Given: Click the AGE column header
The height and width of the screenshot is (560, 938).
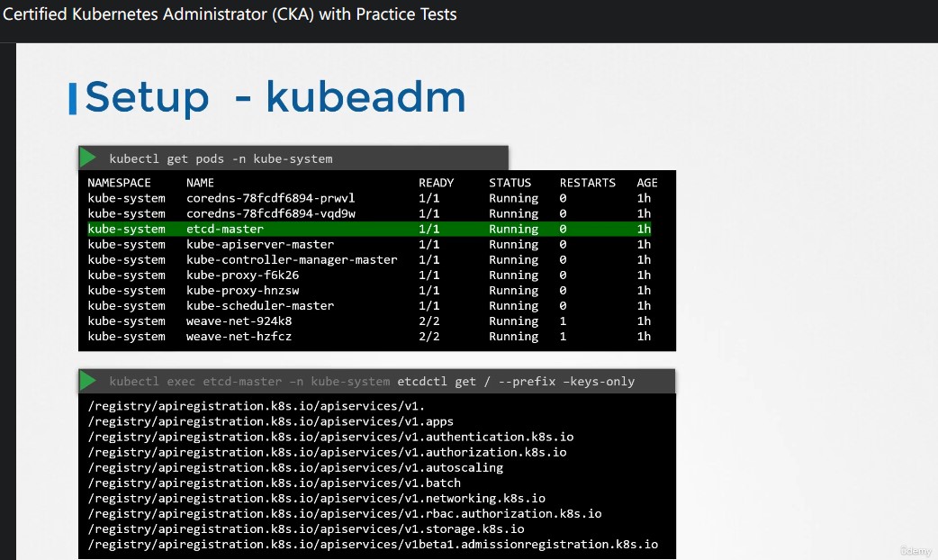Looking at the screenshot, I should tap(647, 183).
